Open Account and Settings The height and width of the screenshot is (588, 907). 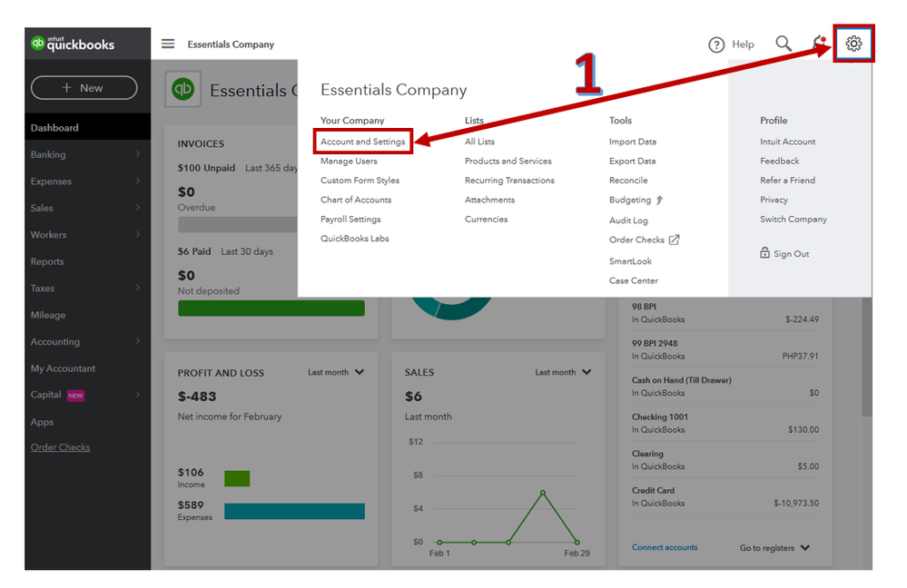tap(362, 142)
